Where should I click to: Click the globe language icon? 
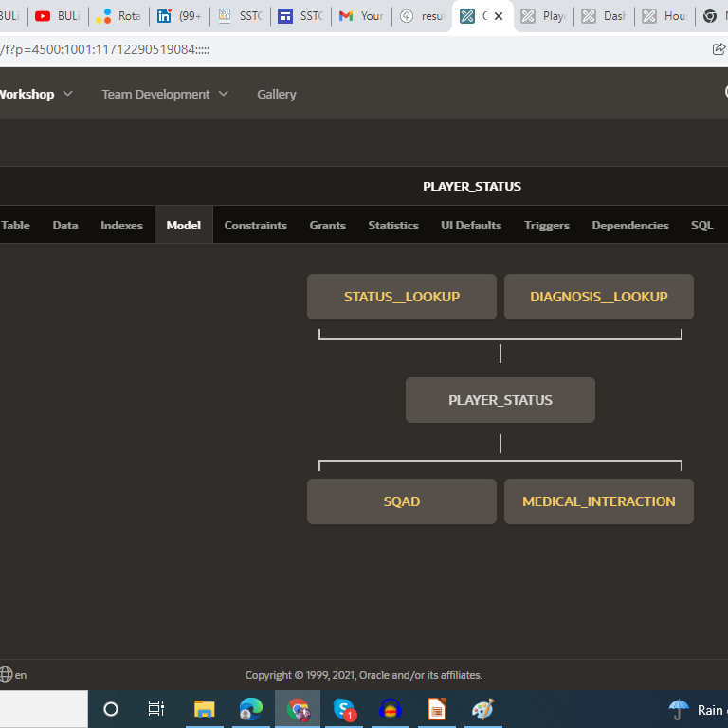(7, 675)
